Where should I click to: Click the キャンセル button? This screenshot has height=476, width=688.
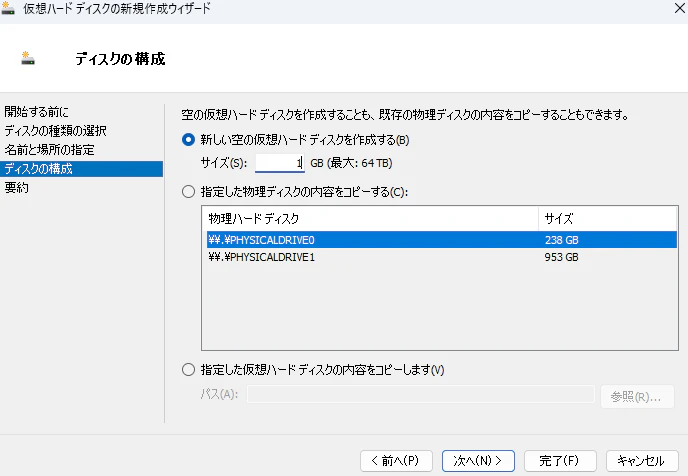coord(642,461)
